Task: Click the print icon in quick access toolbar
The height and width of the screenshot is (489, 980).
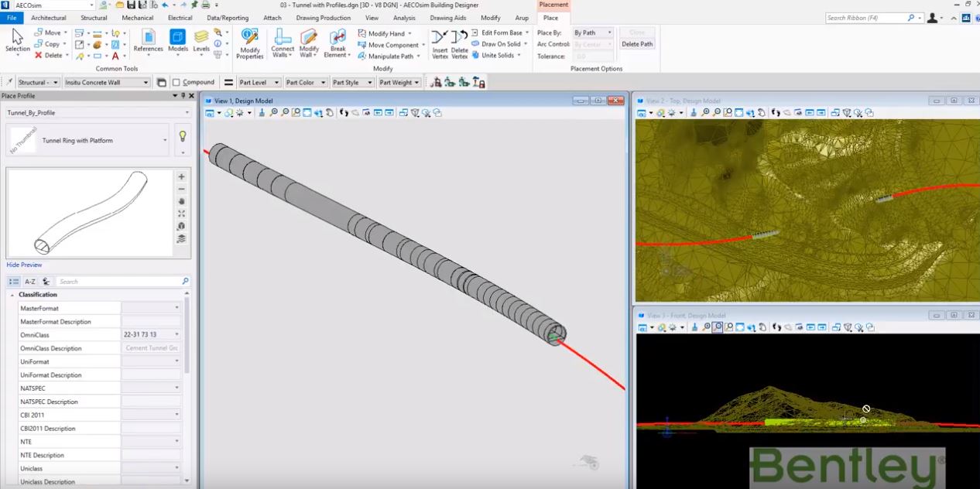Action: point(205,5)
